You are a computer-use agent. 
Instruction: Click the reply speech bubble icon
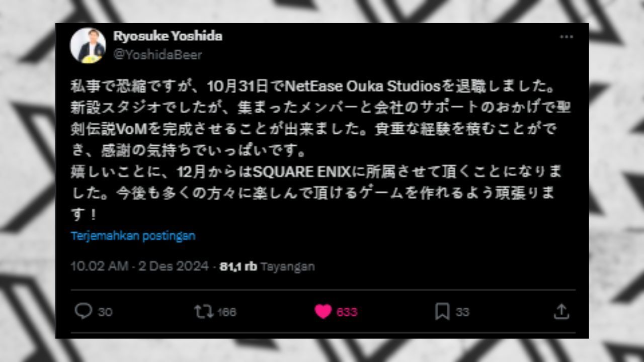[x=83, y=311]
